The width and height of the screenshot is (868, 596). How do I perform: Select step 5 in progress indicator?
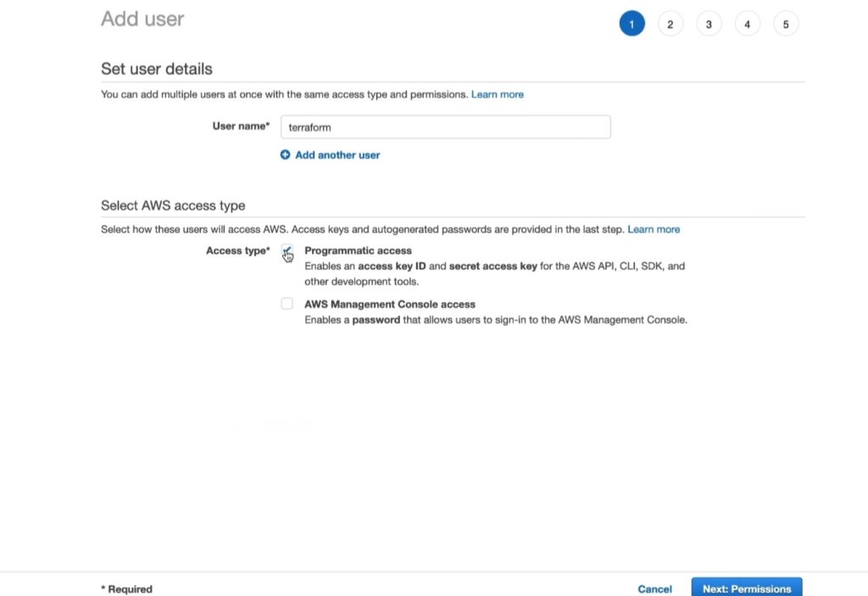786,24
